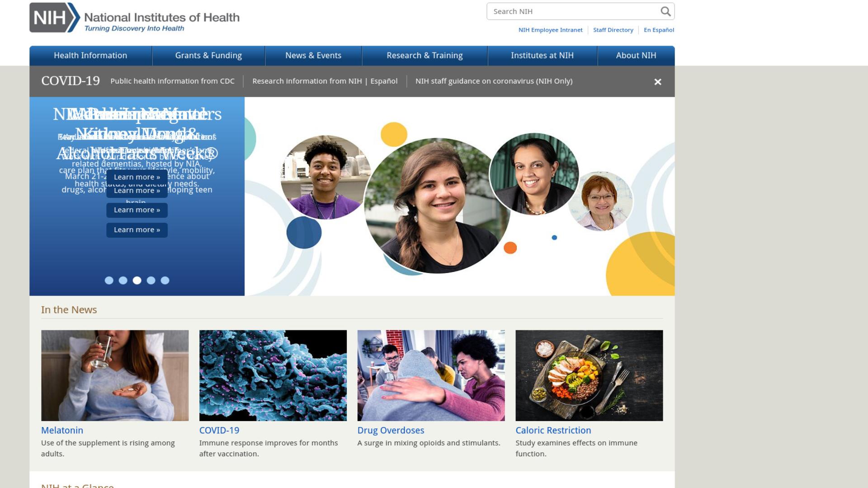Close the COVID-19 banner
Viewport: 868px width, 488px height.
pos(658,82)
